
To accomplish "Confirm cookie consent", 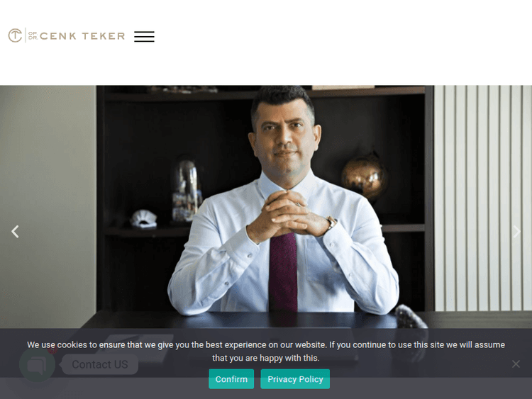I will pos(231,379).
